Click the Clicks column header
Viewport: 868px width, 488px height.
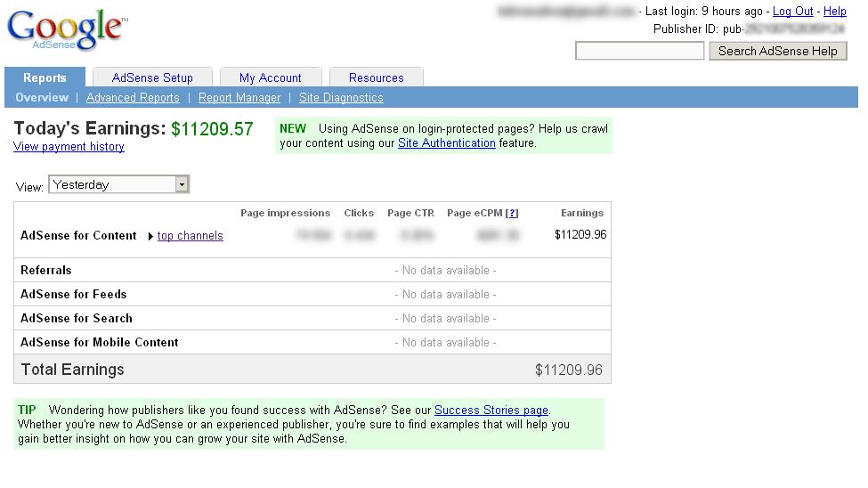pos(359,213)
